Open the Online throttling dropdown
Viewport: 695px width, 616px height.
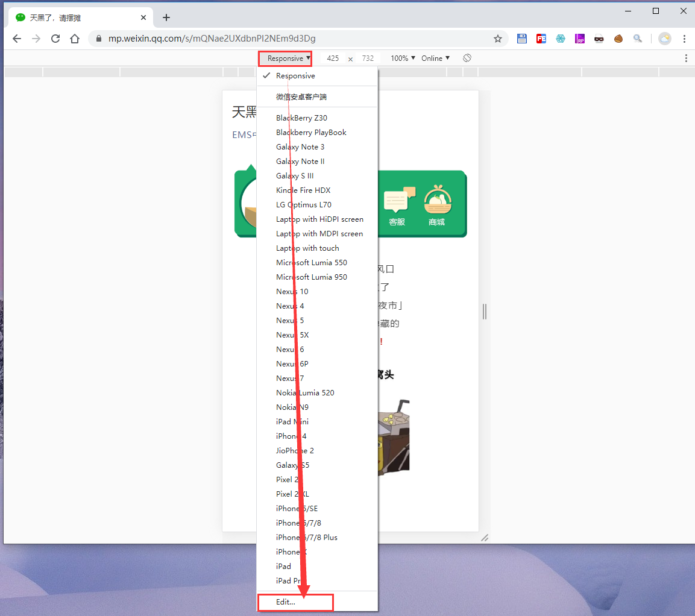click(x=435, y=58)
